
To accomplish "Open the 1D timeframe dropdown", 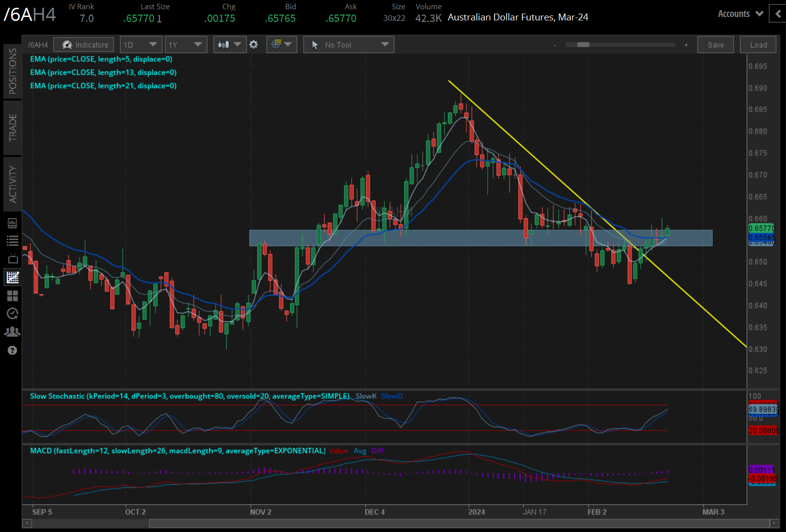I will [140, 44].
